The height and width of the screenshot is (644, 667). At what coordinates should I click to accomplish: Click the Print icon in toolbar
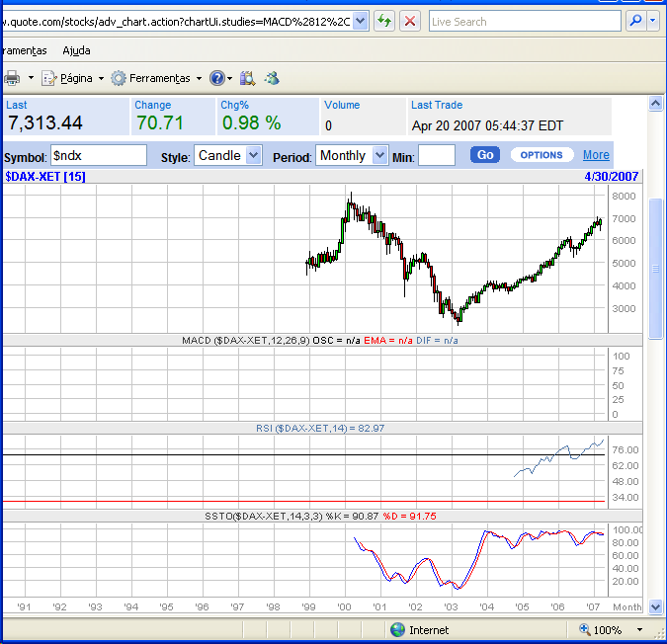pos(12,78)
